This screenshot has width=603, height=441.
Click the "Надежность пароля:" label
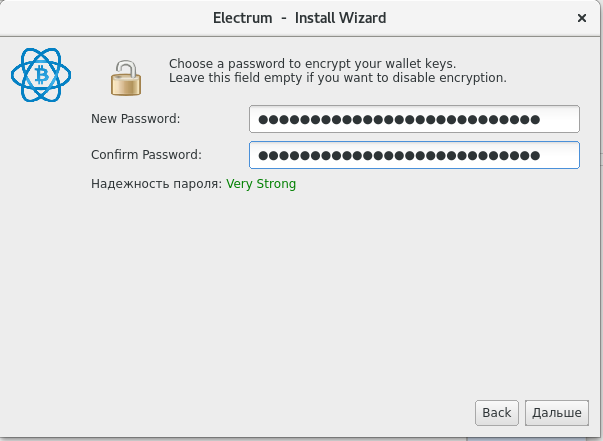coord(156,184)
